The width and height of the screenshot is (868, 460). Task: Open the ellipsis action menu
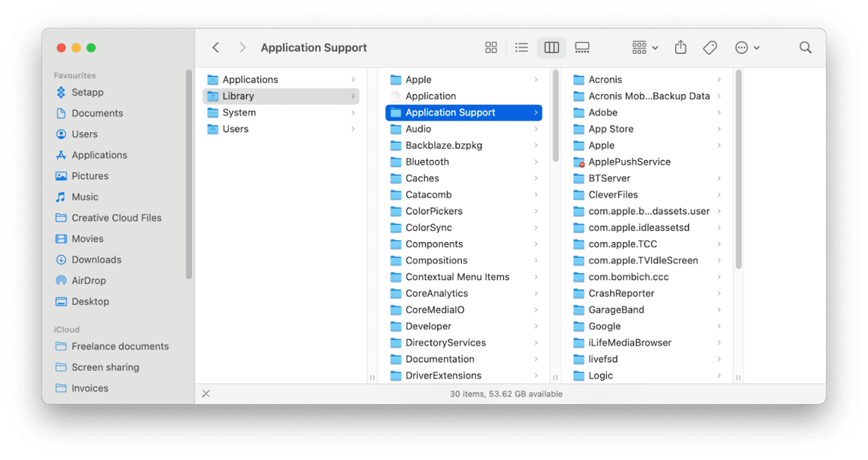coord(747,48)
